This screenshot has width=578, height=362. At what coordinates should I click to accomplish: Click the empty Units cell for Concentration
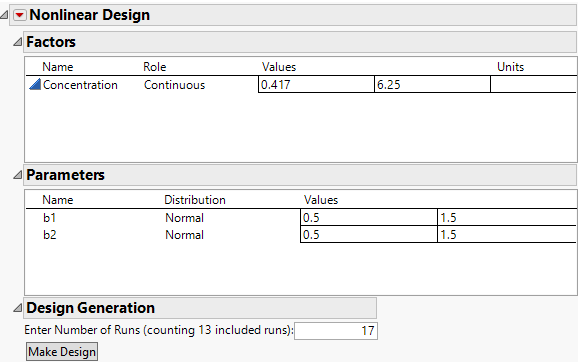[534, 85]
